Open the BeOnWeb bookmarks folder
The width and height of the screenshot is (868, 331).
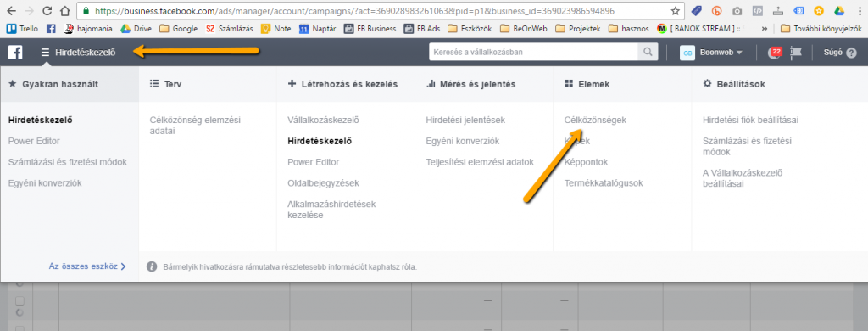[523, 28]
